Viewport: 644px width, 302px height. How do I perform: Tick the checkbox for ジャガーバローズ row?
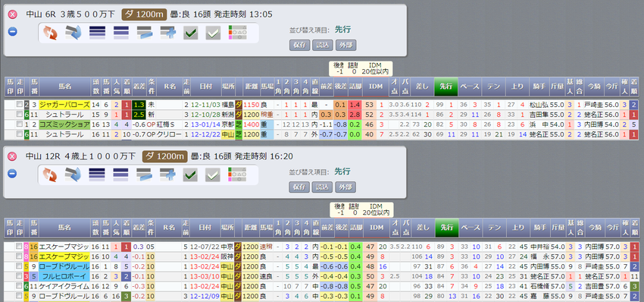19,105
